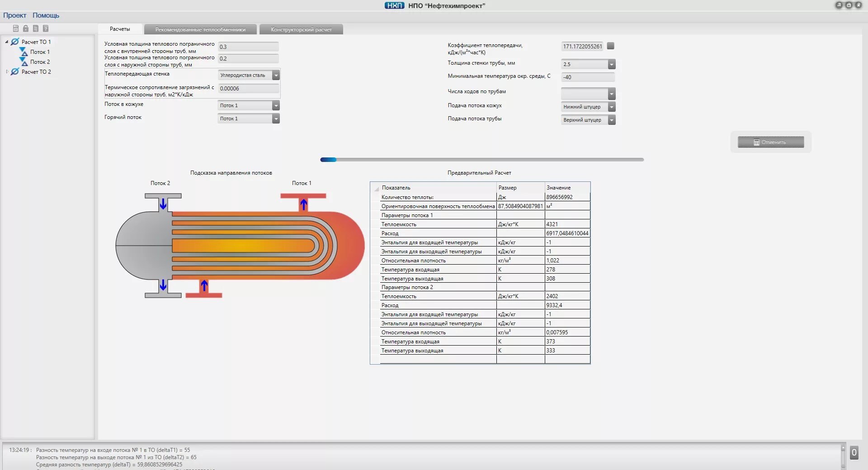
Task: Open the Числа ходов по трубам dropdown
Action: (611, 94)
